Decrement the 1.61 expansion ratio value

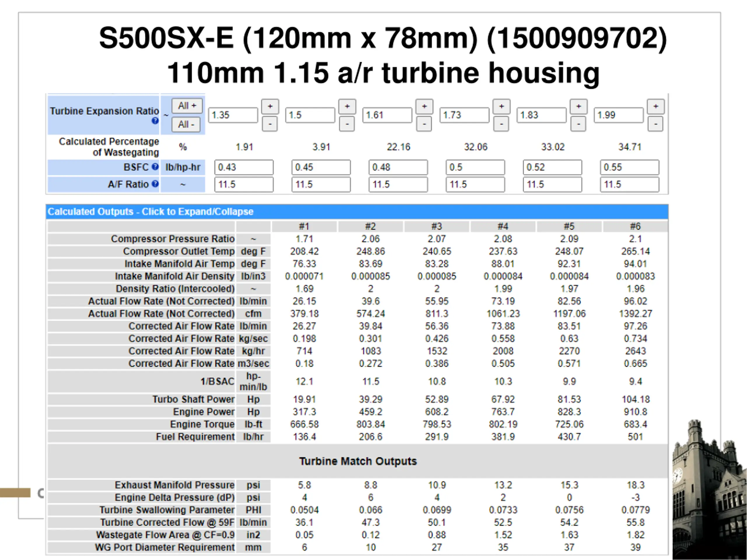(x=424, y=124)
